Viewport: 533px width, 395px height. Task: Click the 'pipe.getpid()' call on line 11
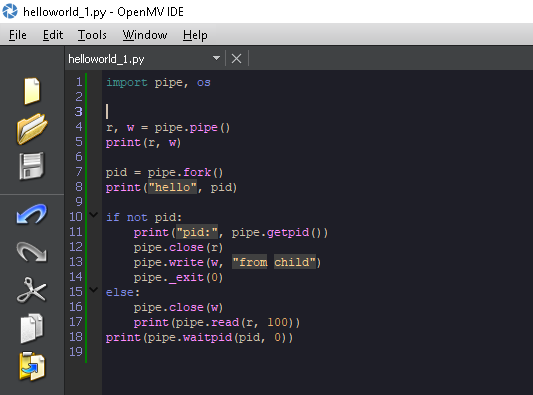point(276,233)
